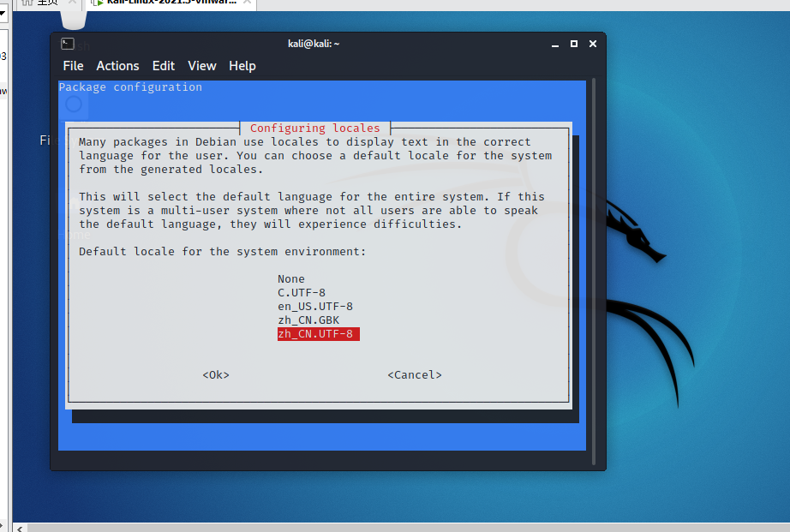Select the None locale option
790x532 pixels.
[x=291, y=279]
